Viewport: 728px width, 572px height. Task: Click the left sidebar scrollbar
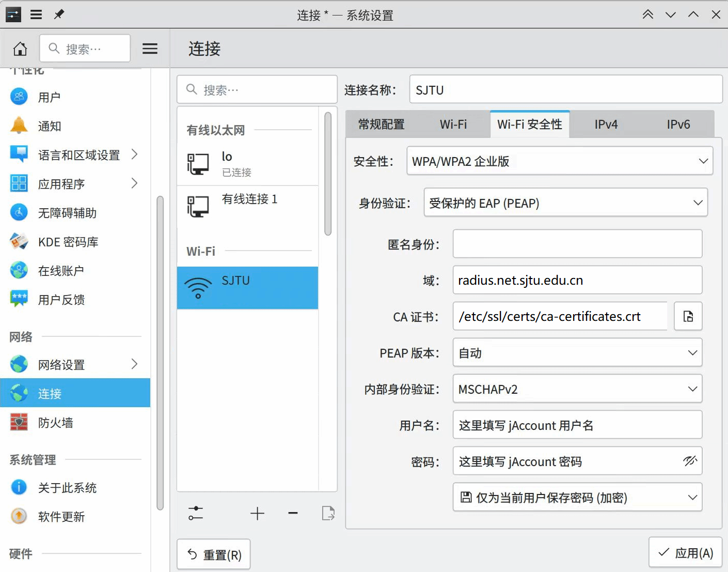pos(160,353)
